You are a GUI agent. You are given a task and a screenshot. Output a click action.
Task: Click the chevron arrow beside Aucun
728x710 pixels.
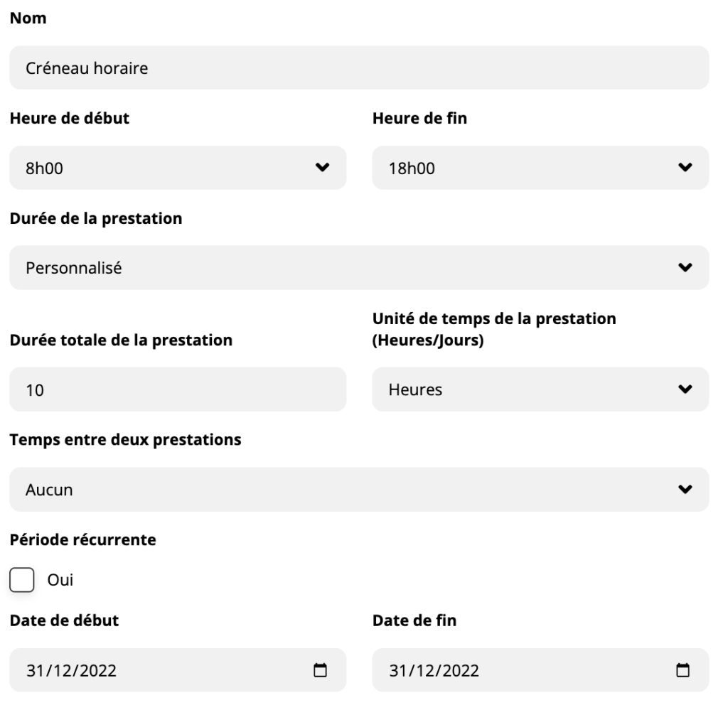point(685,489)
